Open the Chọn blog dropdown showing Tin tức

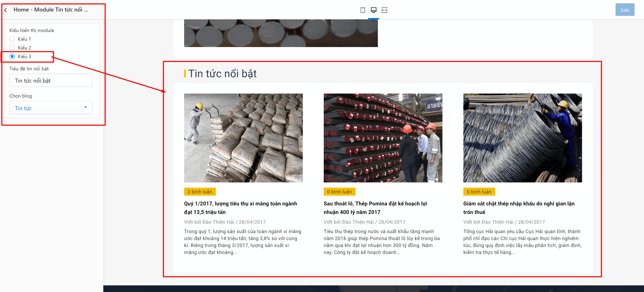coord(51,108)
